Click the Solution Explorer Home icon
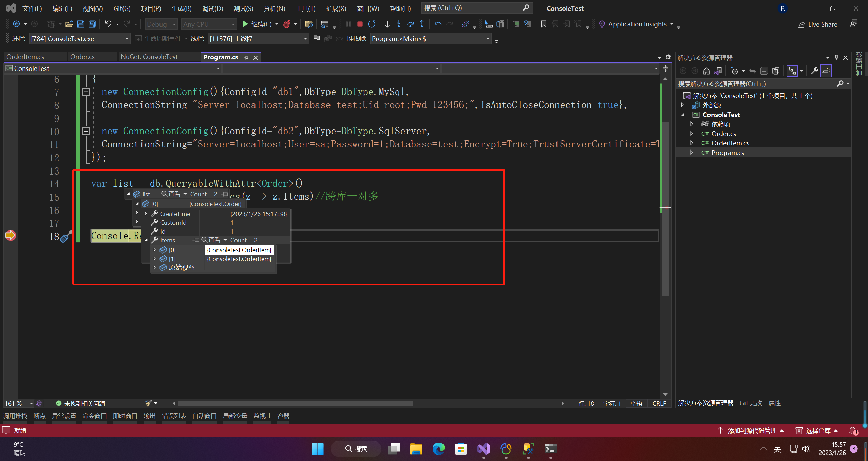The image size is (868, 461). 706,71
